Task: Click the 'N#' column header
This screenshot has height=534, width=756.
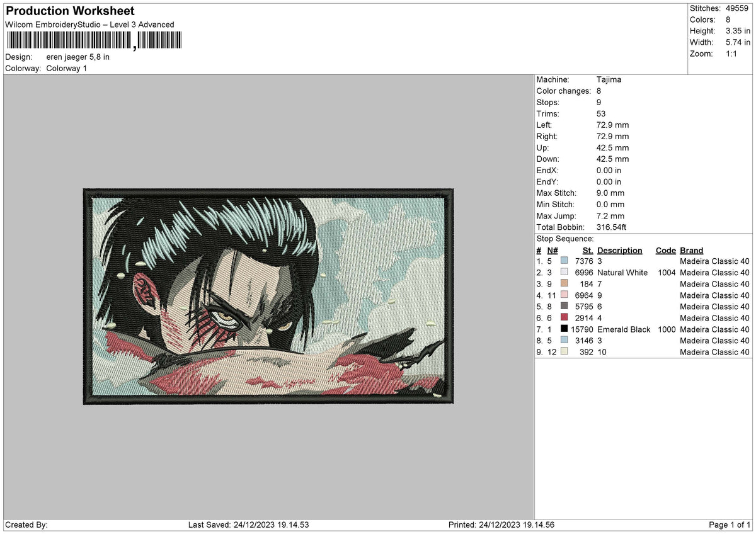Action: pyautogui.click(x=551, y=250)
